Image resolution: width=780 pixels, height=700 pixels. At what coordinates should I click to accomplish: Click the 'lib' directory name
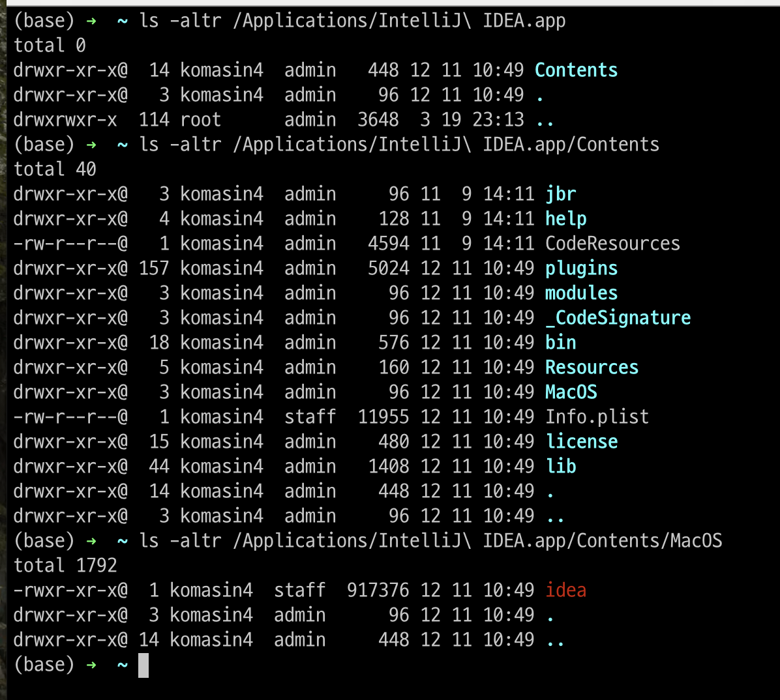pos(561,466)
